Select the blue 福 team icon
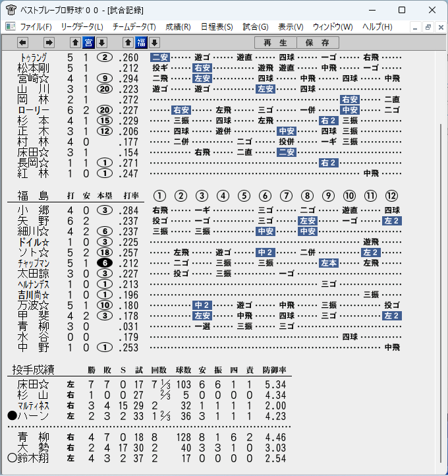Image resolution: width=448 pixels, height=476 pixels. tap(142, 43)
